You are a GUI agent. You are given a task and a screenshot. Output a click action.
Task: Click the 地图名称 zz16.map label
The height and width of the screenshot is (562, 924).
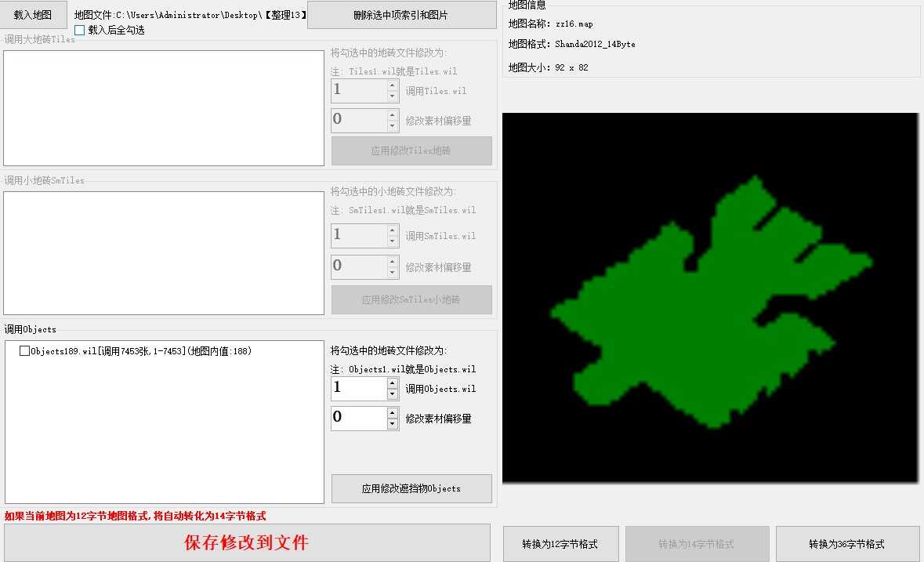(x=551, y=24)
